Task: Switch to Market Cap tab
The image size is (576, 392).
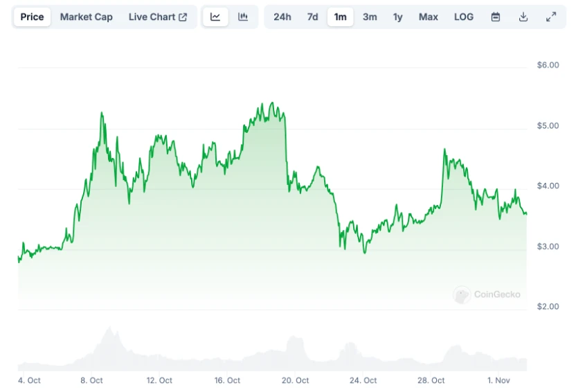Action: [x=86, y=17]
